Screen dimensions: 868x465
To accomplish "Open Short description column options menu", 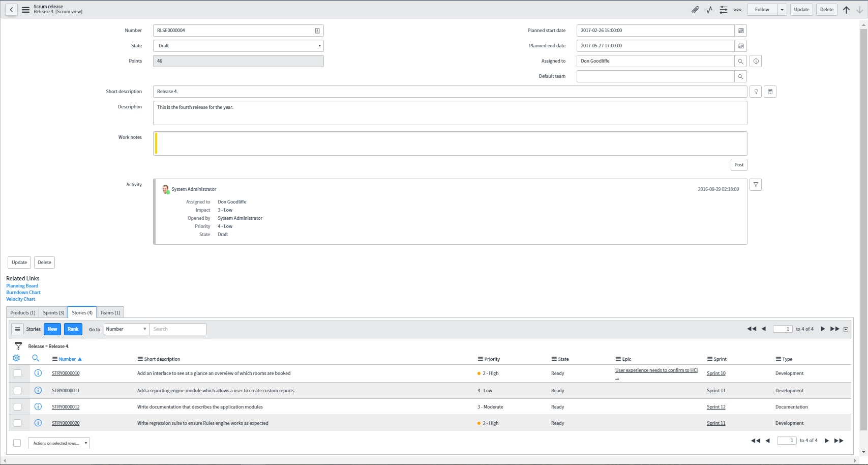I will [x=140, y=359].
